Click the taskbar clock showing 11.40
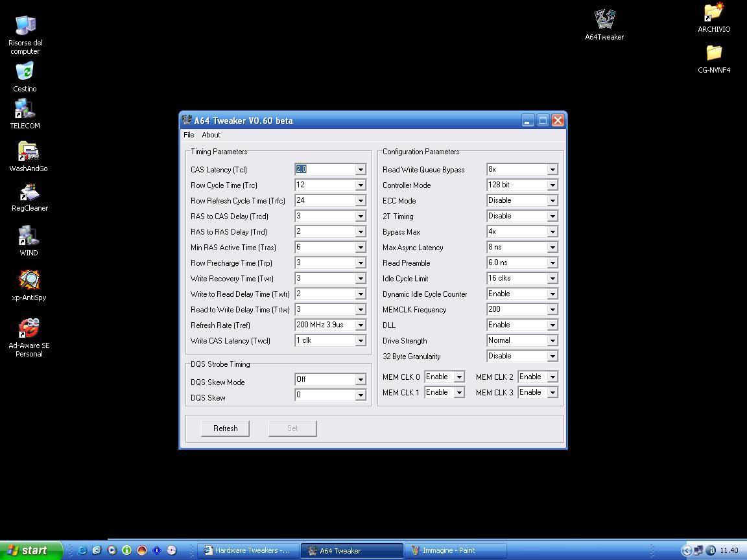747x560 pixels. click(x=729, y=550)
